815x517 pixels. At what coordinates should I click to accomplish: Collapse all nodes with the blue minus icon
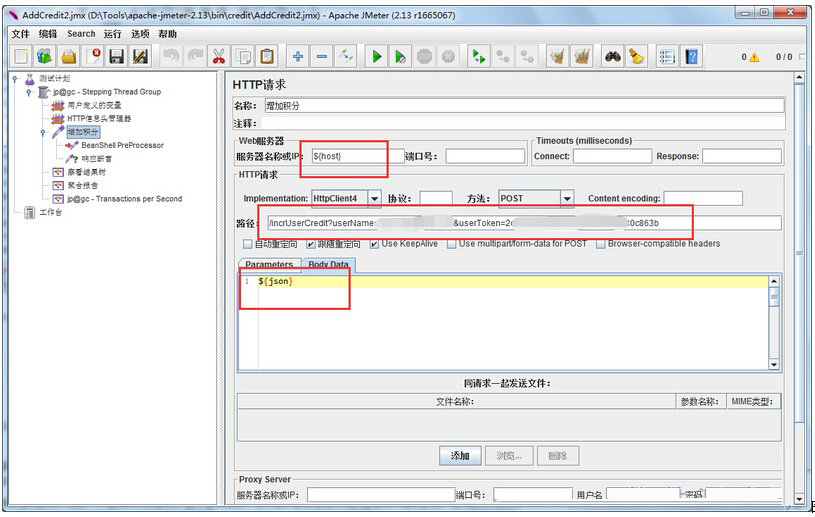[x=322, y=56]
